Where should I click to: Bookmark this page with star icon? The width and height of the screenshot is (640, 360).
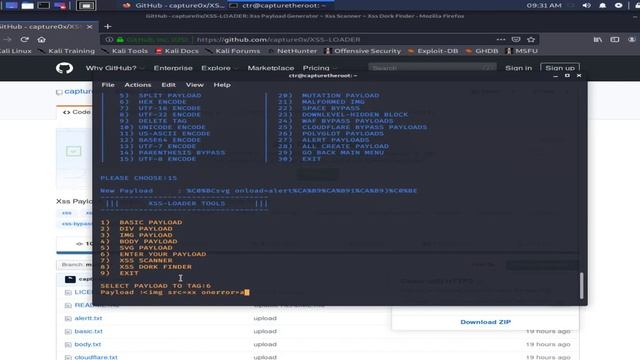point(531,40)
